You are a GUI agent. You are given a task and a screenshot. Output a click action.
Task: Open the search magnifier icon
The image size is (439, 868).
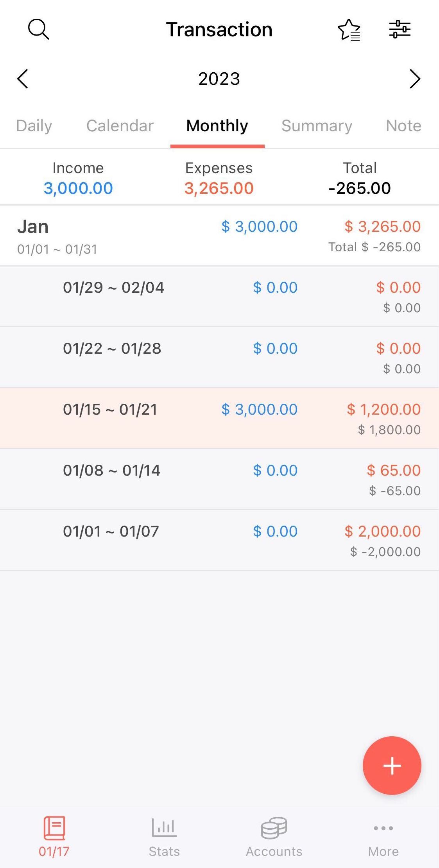tap(38, 30)
